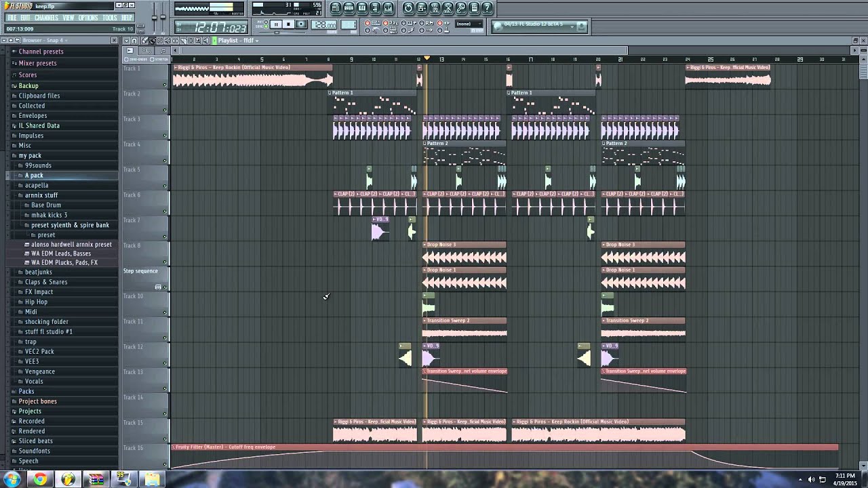This screenshot has width=868, height=488.
Task: Open the CHANNELS menu
Action: 46,18
